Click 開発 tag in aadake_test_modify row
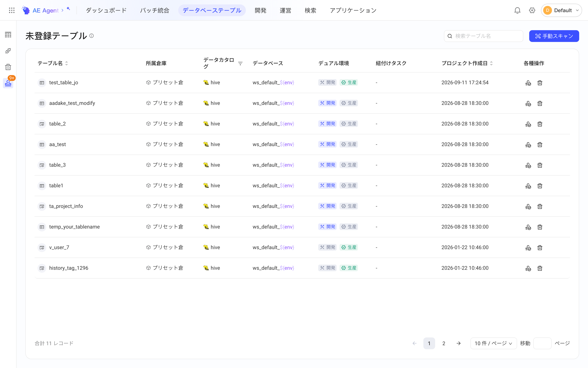Image resolution: width=588 pixels, height=368 pixels. pos(327,103)
